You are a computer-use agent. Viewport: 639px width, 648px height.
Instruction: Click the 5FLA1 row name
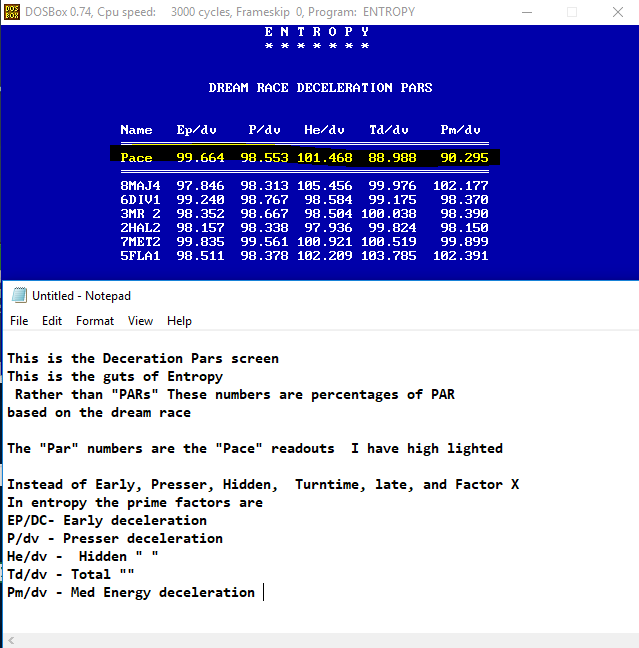coord(140,256)
